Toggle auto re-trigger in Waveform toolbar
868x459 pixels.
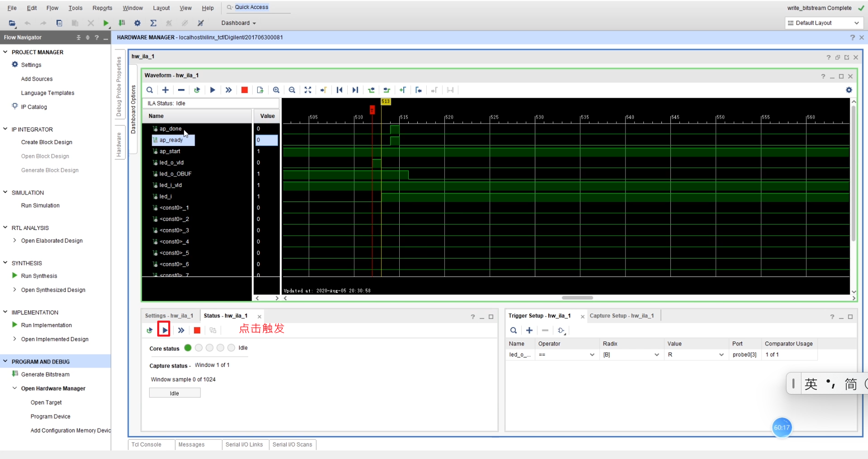click(x=197, y=90)
